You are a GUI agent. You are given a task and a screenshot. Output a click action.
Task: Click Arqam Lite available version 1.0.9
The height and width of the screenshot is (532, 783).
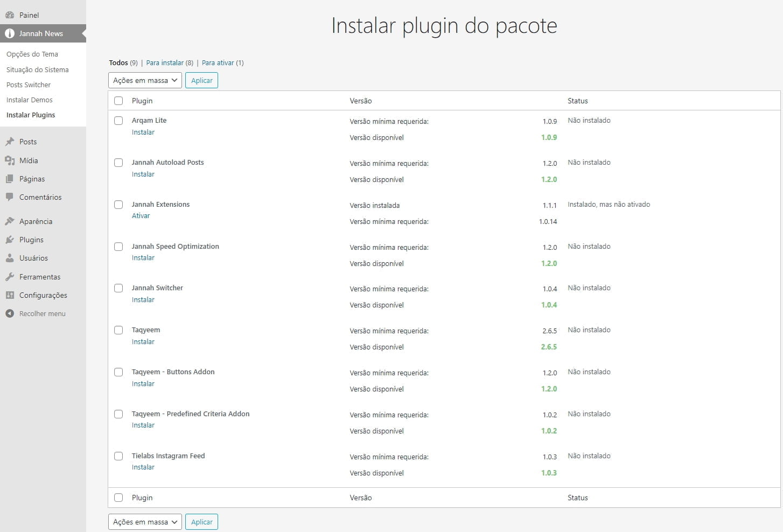(549, 137)
